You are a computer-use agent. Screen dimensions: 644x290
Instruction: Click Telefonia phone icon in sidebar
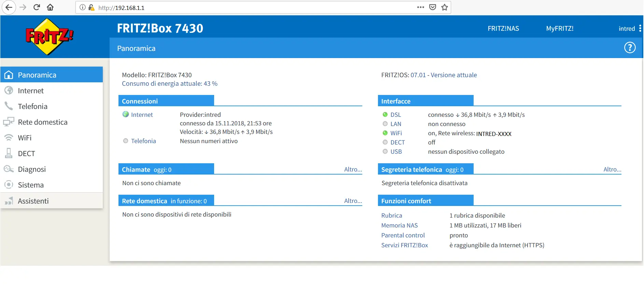(x=9, y=106)
